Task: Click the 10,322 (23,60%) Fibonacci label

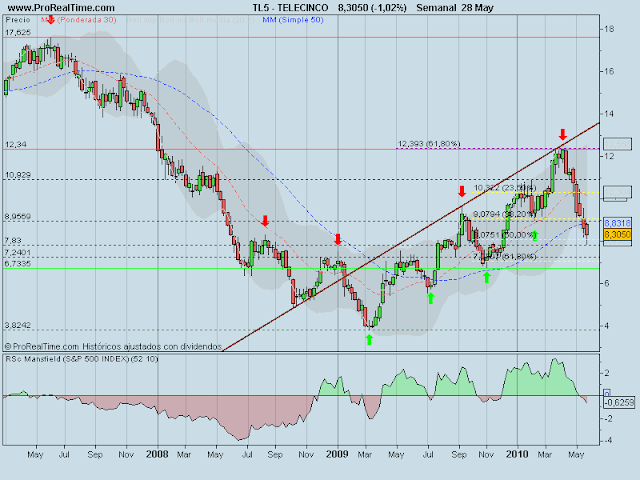Action: [505, 188]
